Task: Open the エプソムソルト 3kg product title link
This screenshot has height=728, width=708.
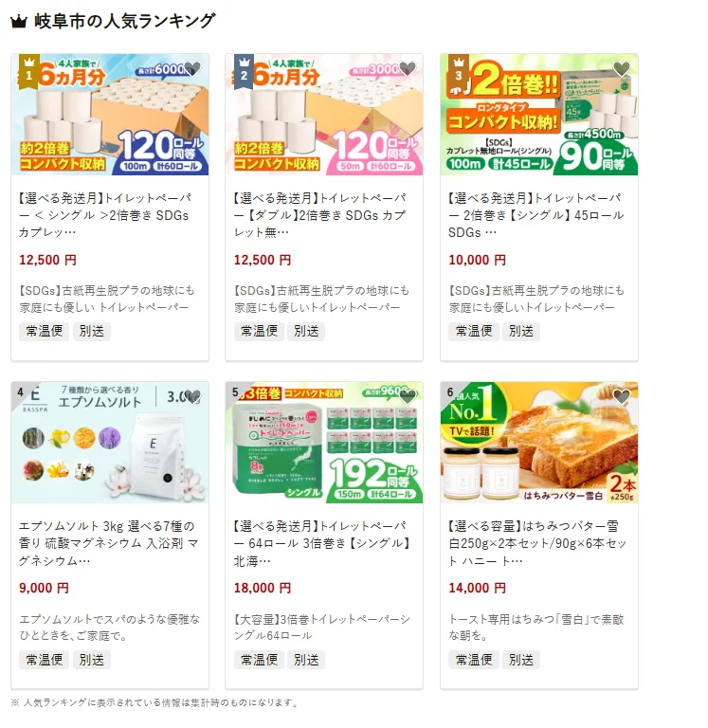Action: point(109,543)
